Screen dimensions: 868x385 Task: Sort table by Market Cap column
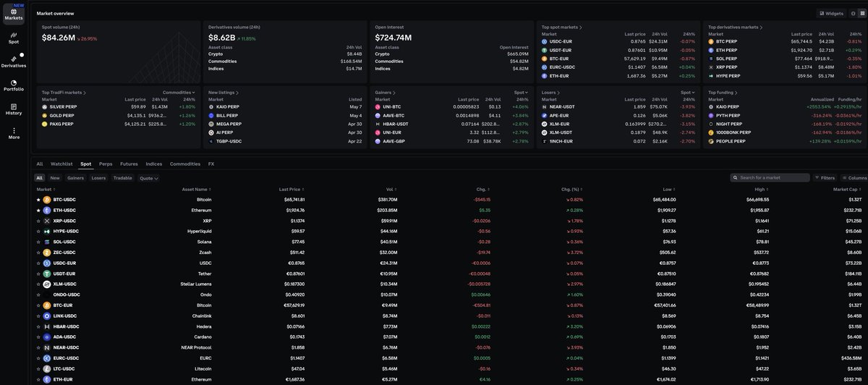pyautogui.click(x=847, y=189)
